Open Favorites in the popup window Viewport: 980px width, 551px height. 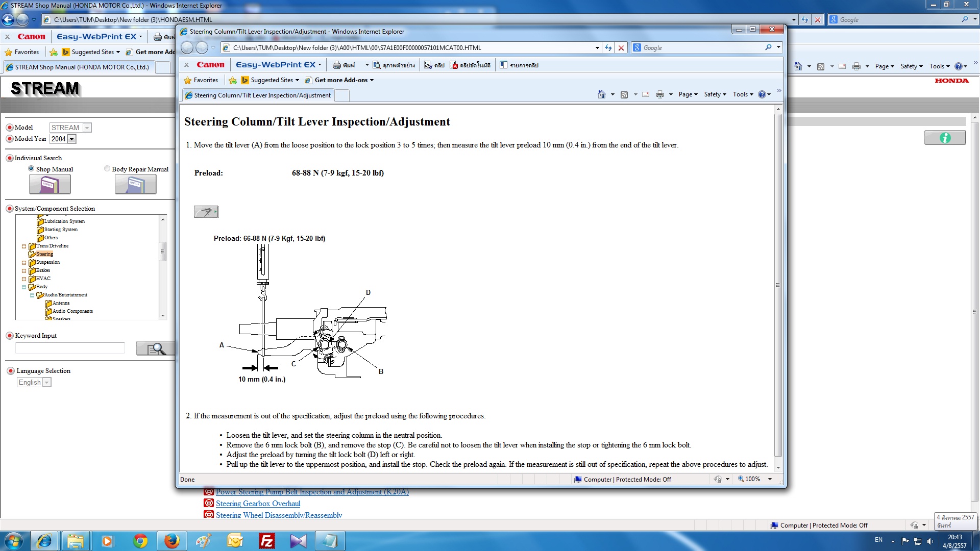pos(202,80)
